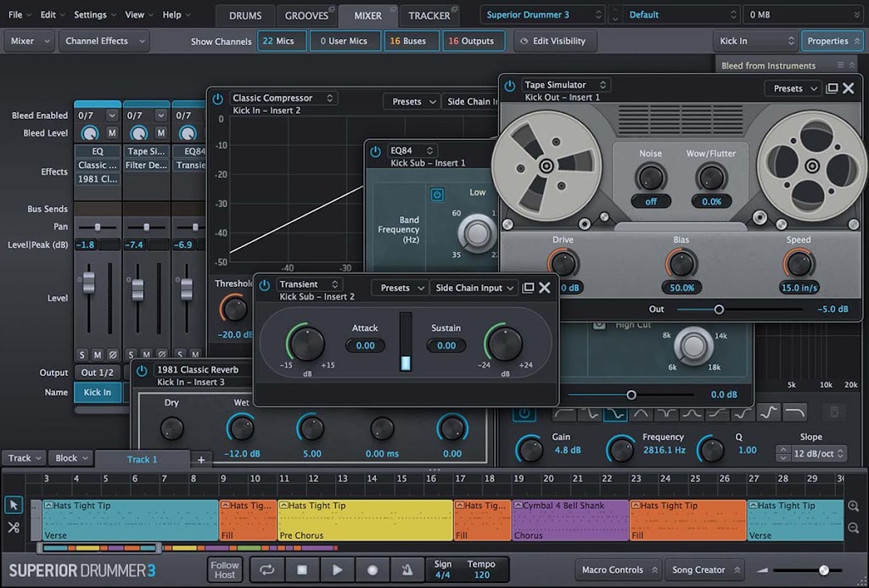Screen dimensions: 869x588
Task: Toggle the EQ84 Low band power button
Action: (x=437, y=194)
